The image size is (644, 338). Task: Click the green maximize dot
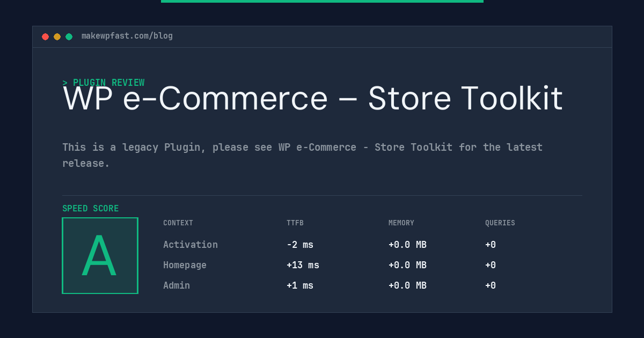coord(69,36)
